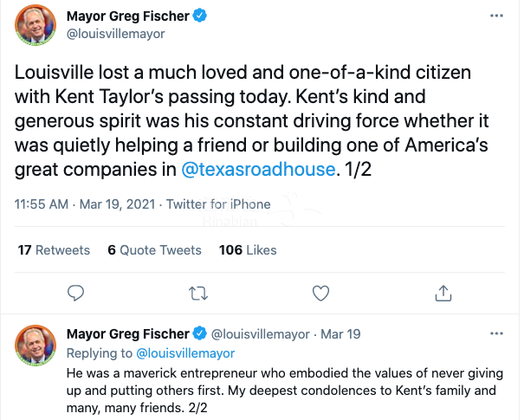Reply to the main tweet
The height and width of the screenshot is (420, 524).
coord(75,292)
